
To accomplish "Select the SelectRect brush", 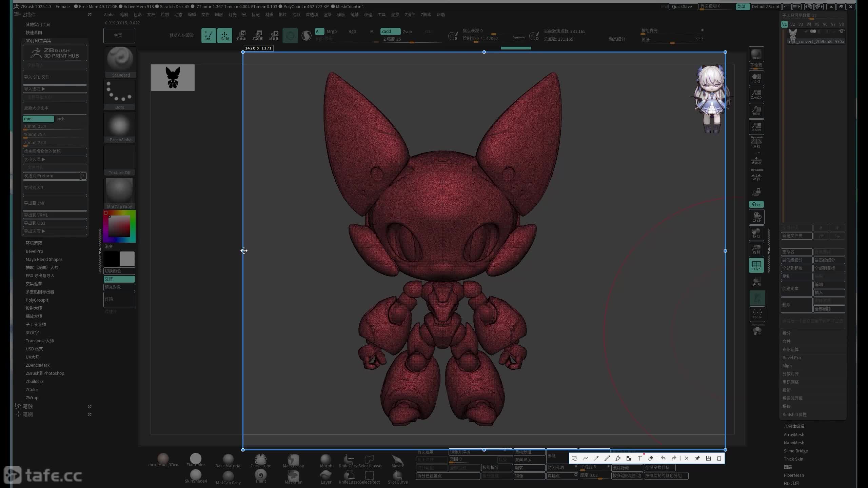I will 369,477.
